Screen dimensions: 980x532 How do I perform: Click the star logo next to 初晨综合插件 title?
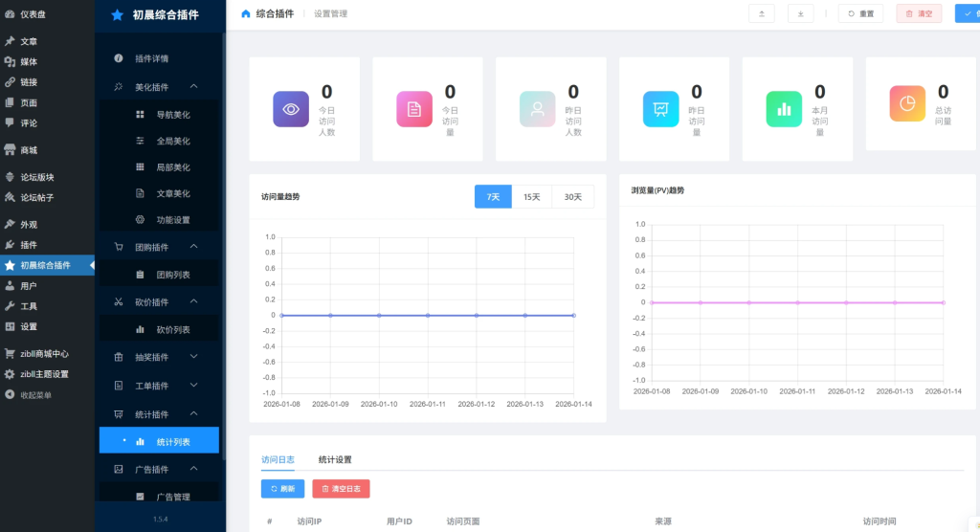117,15
